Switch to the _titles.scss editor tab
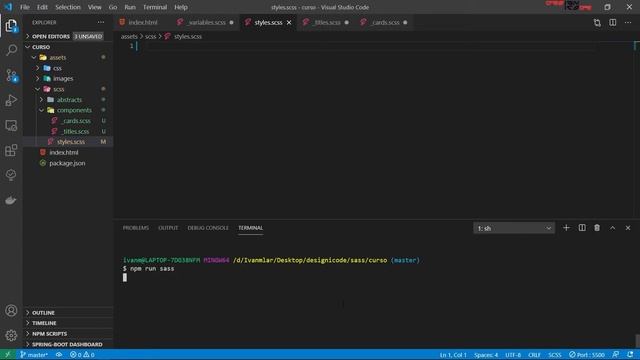 pyautogui.click(x=327, y=22)
